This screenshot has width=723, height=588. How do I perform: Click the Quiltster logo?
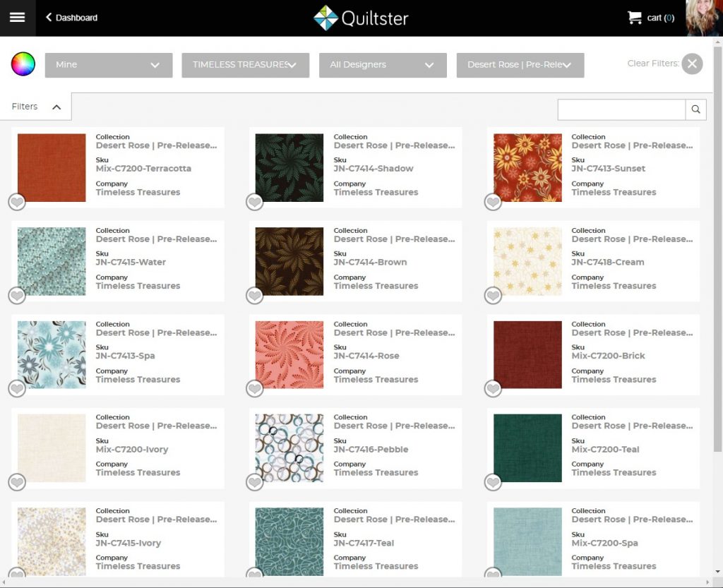pyautogui.click(x=361, y=18)
